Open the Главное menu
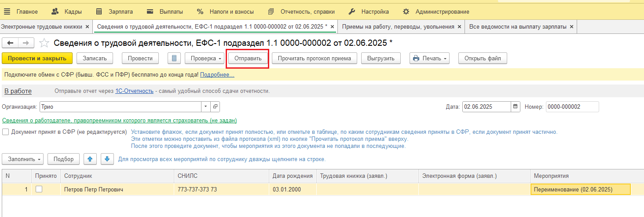Image resolution: width=644 pixels, height=217 pixels. [x=27, y=11]
